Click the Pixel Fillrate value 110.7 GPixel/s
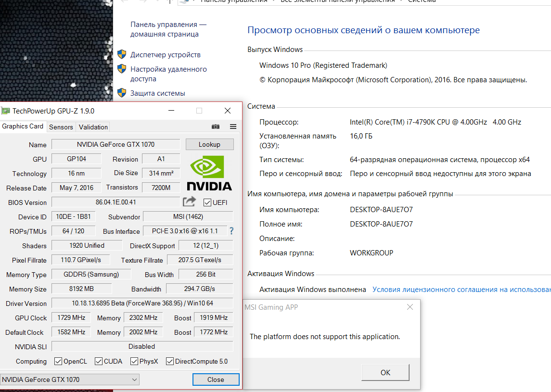Screen dimensions: 551x392 coord(81,260)
